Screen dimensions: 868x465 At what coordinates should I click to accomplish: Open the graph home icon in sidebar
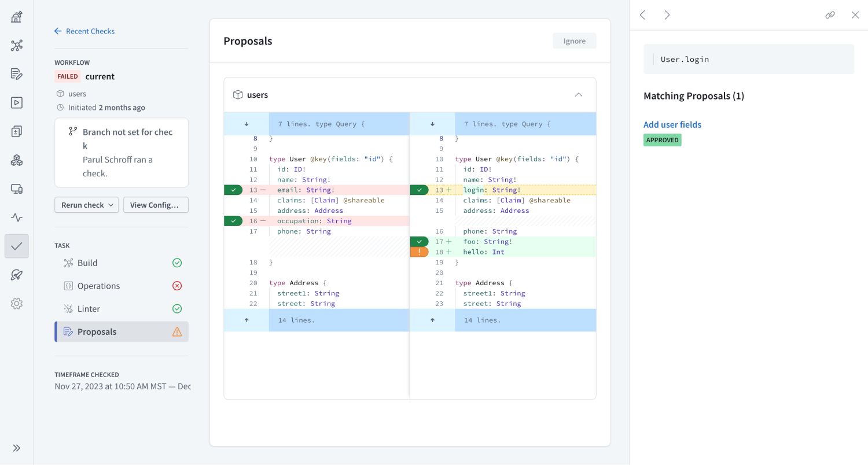coord(17,17)
